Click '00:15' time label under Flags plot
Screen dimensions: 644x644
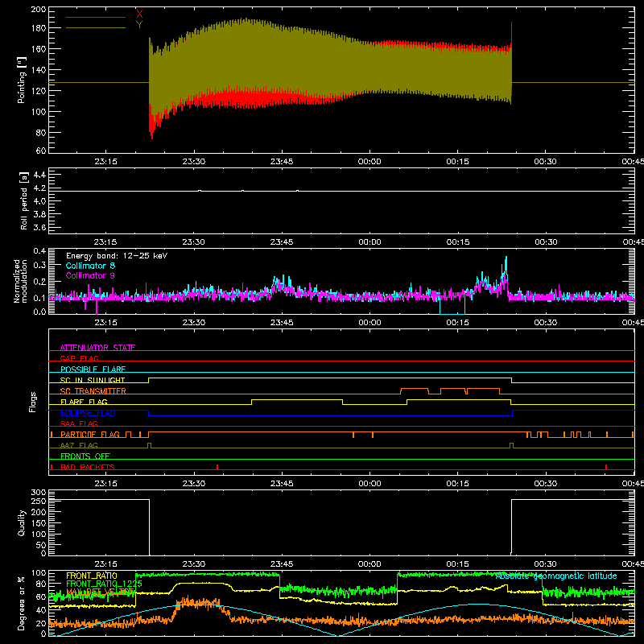tap(457, 484)
